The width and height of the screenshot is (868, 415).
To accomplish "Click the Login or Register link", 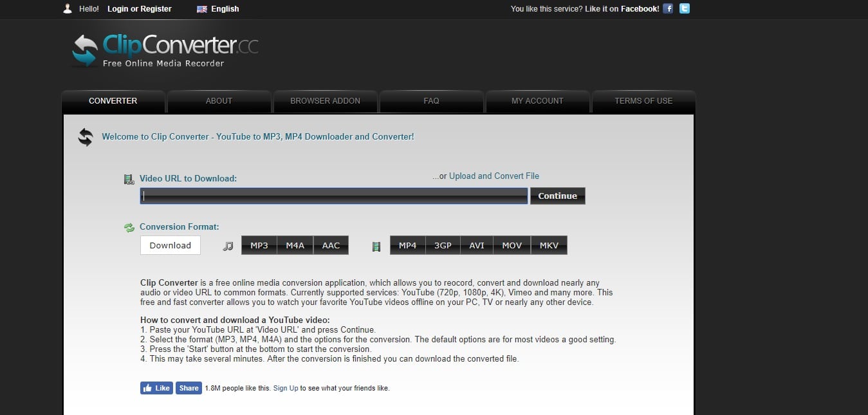I will pos(140,9).
